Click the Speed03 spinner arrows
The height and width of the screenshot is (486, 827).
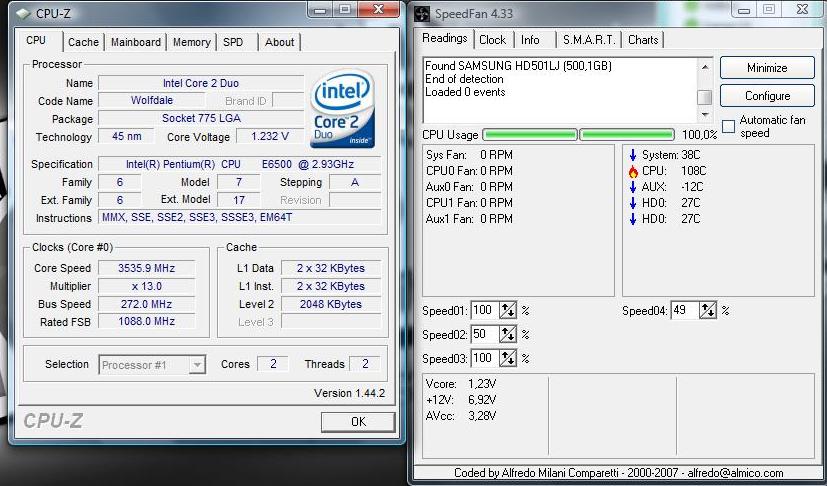pos(508,358)
